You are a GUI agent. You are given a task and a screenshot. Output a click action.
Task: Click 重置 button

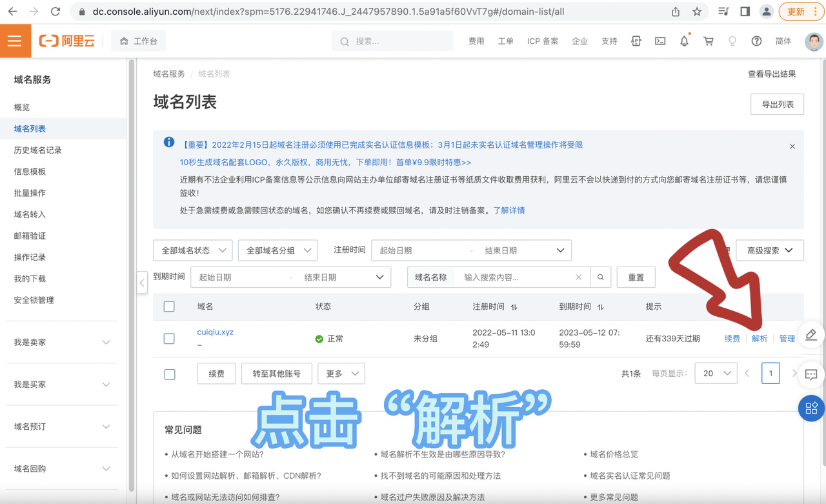pos(636,277)
